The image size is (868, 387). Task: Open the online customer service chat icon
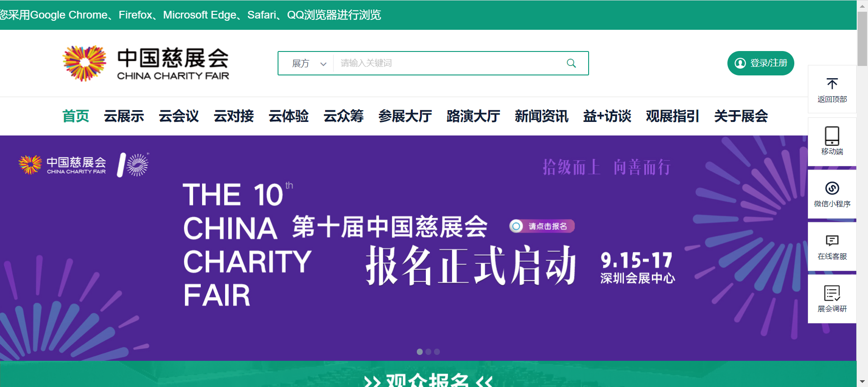click(832, 241)
